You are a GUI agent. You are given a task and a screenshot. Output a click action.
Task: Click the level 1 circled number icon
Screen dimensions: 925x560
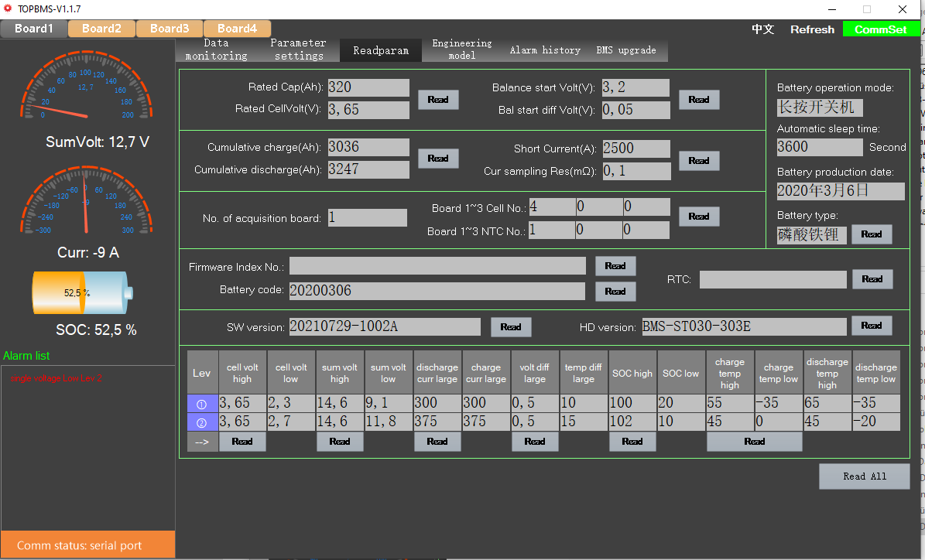tap(202, 403)
